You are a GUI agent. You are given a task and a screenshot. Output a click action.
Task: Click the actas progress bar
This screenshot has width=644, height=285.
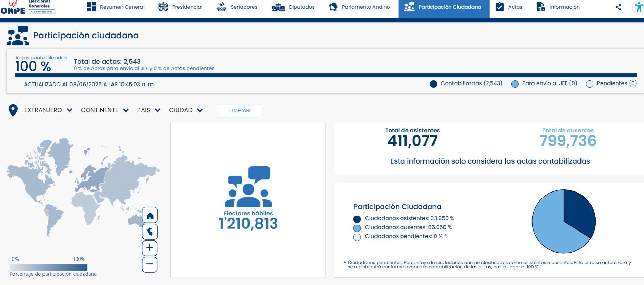(326, 75)
